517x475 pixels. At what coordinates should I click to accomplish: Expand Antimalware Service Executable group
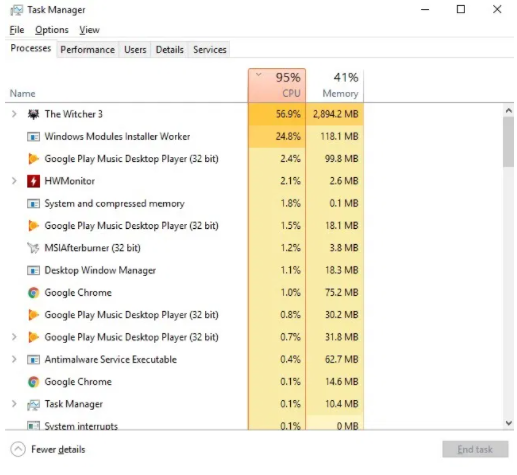pyautogui.click(x=14, y=359)
